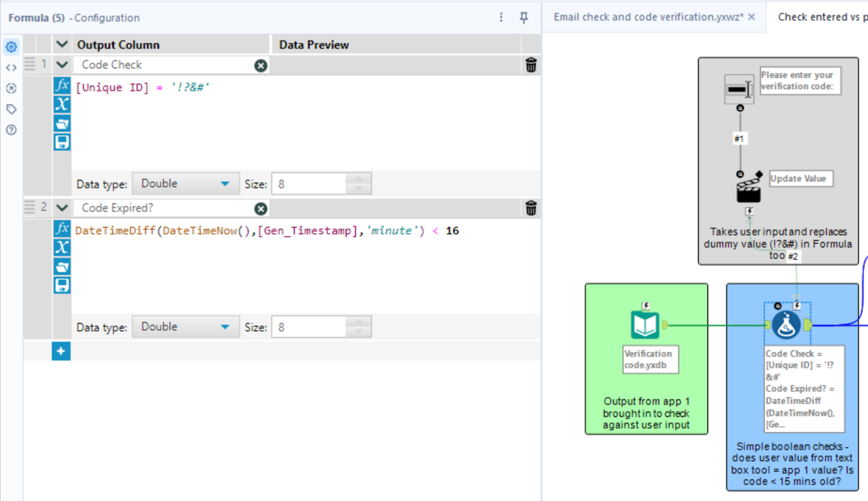The width and height of the screenshot is (868, 501).
Task: Open saved expressions via the folder icon
Action: point(62,123)
